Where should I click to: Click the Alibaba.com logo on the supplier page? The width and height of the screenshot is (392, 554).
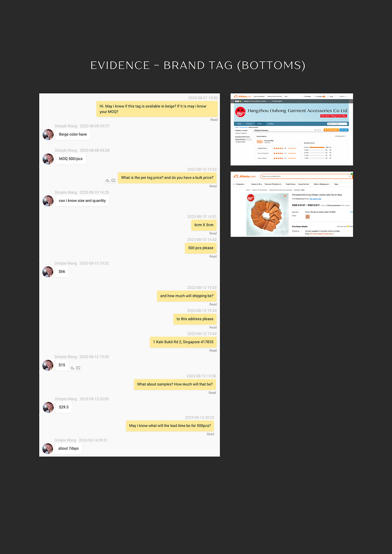243,96
